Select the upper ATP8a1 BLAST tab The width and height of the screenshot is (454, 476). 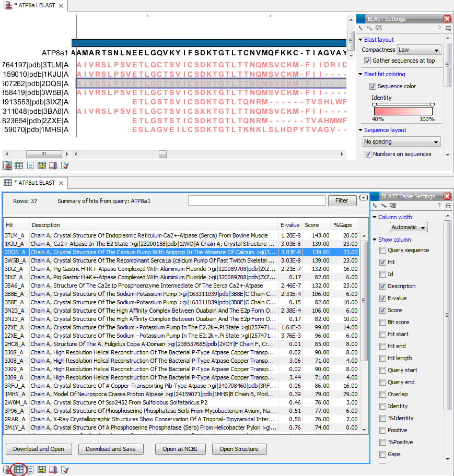click(x=31, y=7)
